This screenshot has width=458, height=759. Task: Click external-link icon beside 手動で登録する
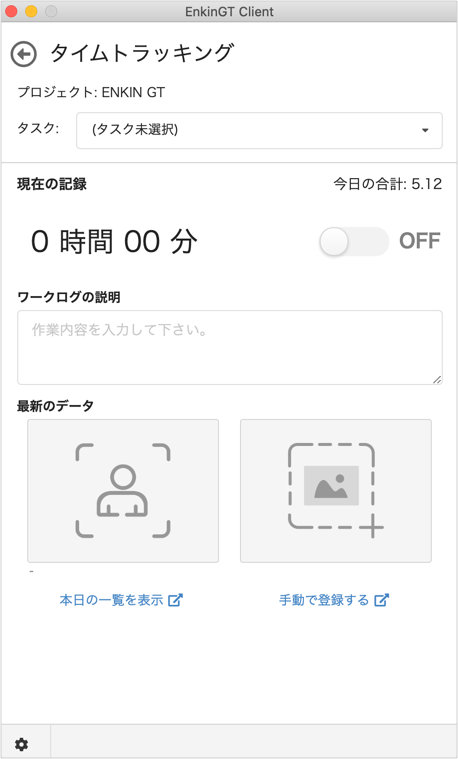382,600
